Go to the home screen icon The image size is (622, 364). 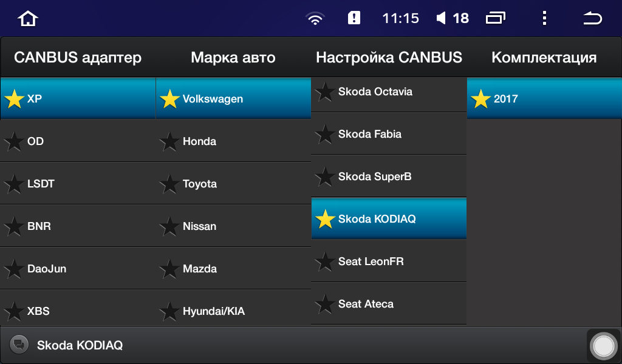28,18
